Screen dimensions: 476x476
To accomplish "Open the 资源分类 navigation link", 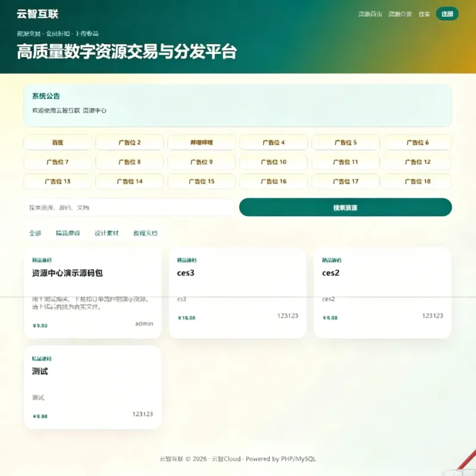I will tap(400, 14).
